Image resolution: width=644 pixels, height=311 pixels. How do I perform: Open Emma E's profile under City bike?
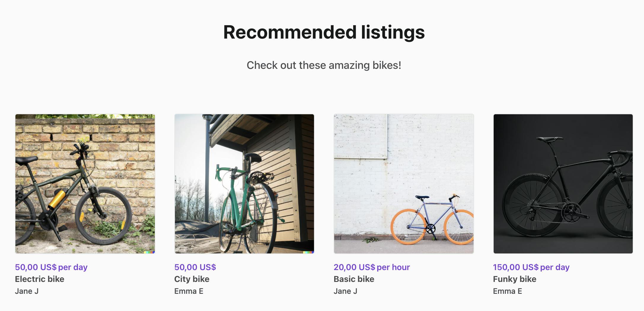(189, 291)
